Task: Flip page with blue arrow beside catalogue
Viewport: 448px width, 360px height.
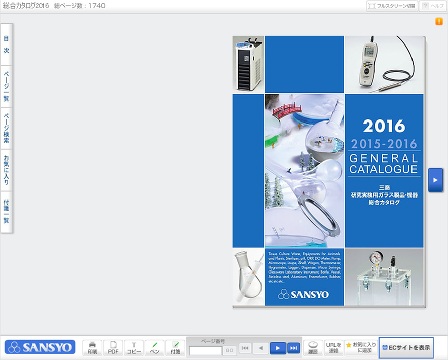Action: [435, 180]
